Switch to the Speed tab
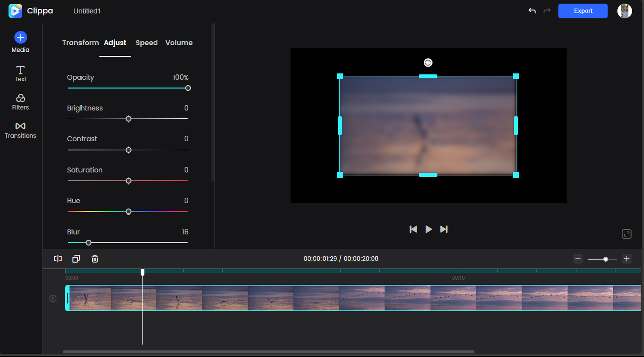644x357 pixels. 147,43
